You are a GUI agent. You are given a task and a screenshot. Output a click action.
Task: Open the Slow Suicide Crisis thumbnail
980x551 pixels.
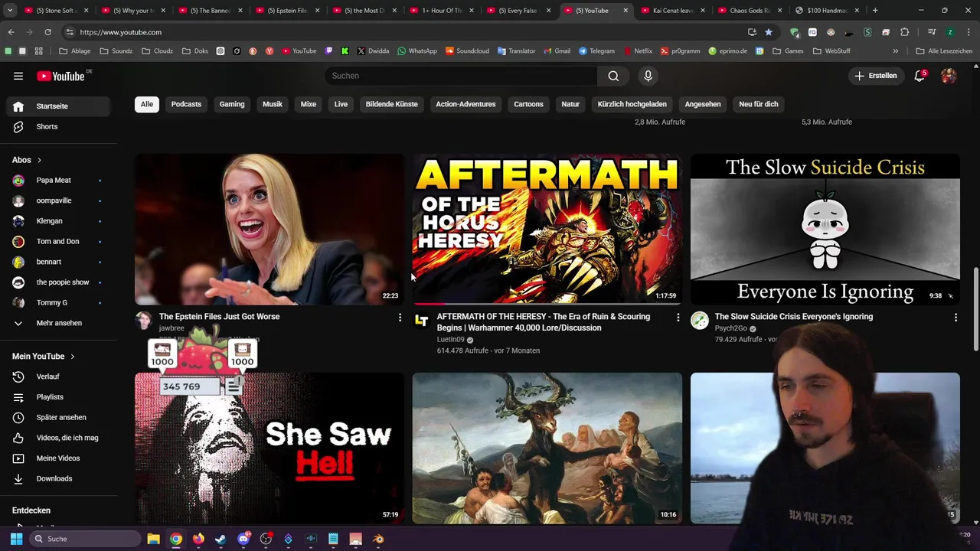click(x=825, y=229)
